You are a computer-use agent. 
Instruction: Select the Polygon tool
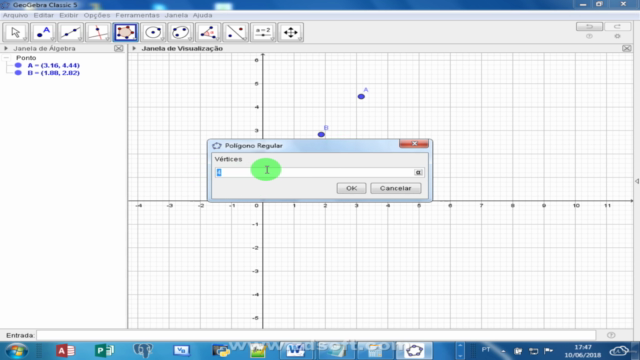click(x=125, y=32)
